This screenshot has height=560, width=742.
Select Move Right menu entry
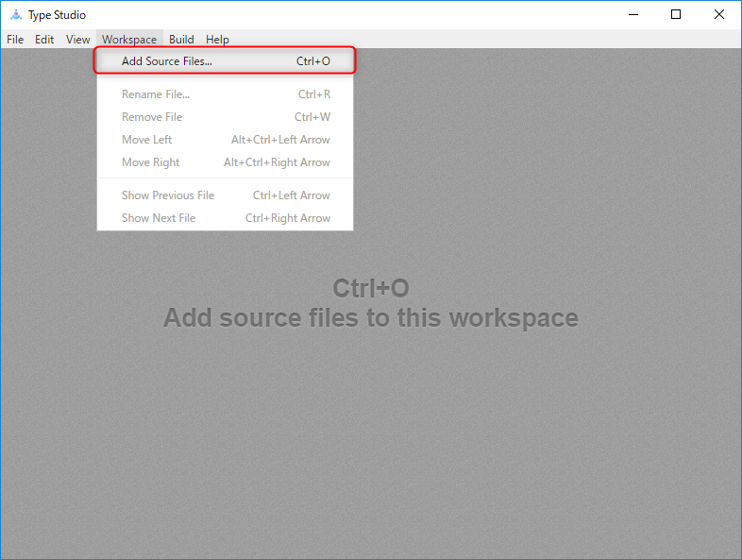pos(225,162)
